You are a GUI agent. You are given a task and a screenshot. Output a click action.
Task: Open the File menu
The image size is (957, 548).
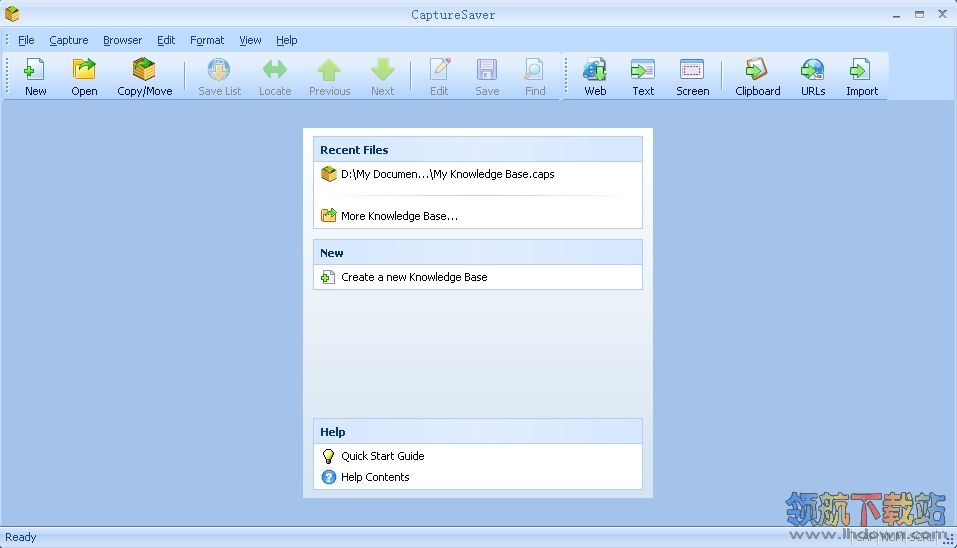pos(26,40)
